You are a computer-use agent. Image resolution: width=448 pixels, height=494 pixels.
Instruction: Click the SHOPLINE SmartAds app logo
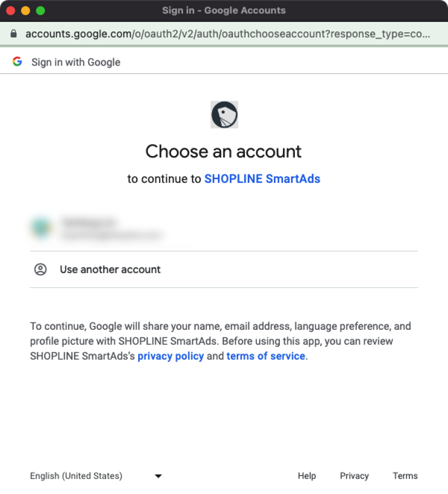click(x=224, y=115)
